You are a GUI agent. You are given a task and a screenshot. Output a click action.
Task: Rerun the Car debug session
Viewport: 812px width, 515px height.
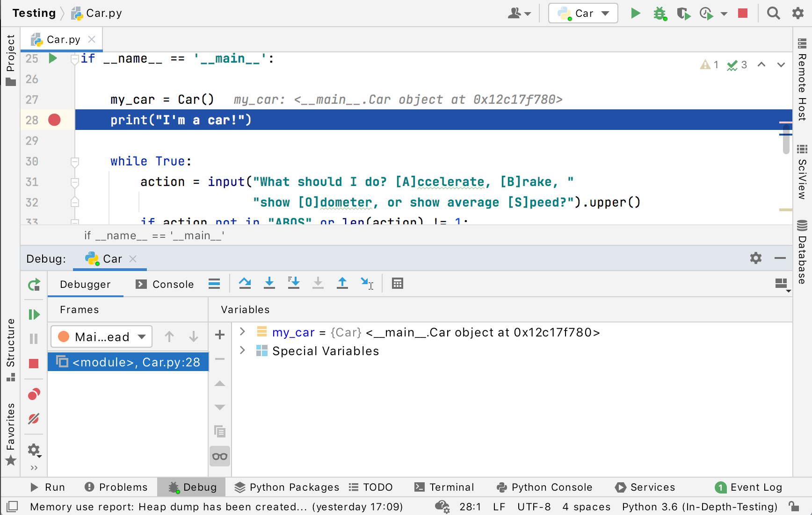[x=34, y=284]
